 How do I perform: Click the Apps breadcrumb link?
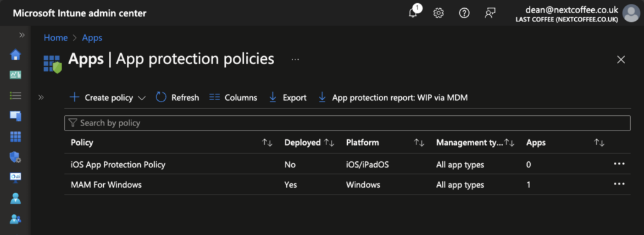pos(92,38)
